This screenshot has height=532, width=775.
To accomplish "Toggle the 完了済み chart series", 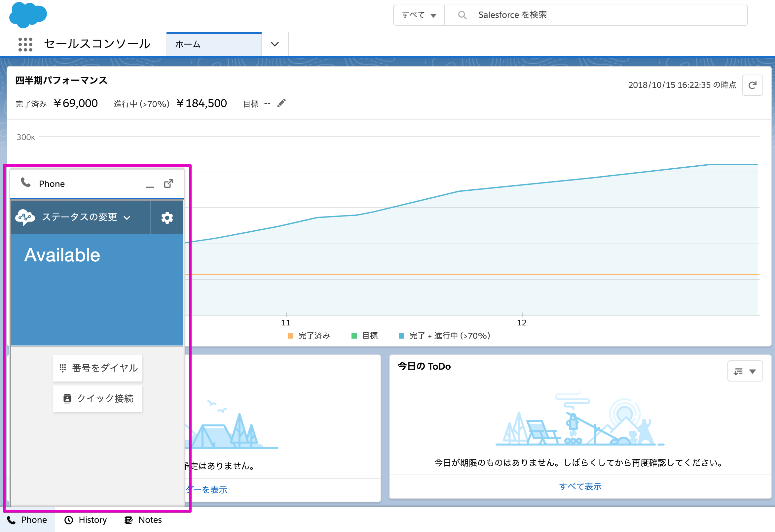I will click(x=291, y=336).
